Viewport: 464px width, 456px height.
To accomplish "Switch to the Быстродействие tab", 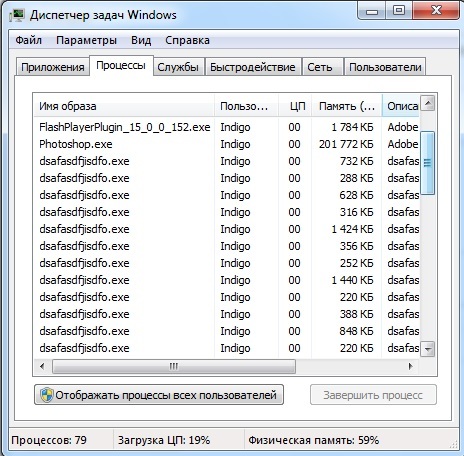I will [253, 67].
